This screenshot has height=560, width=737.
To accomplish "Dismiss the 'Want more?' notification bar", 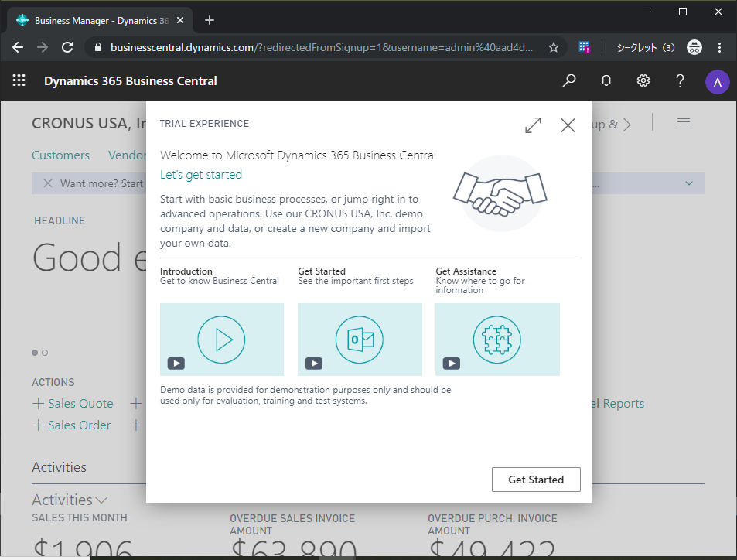I will [47, 183].
